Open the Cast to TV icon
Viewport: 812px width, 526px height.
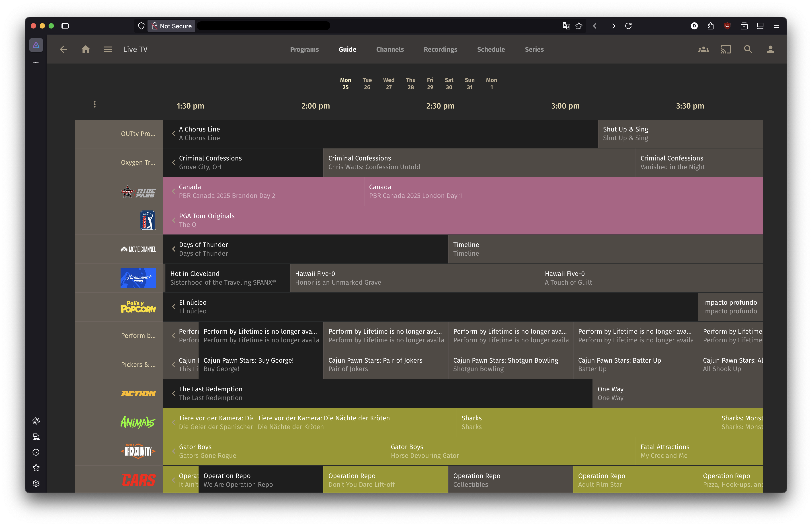[726, 49]
